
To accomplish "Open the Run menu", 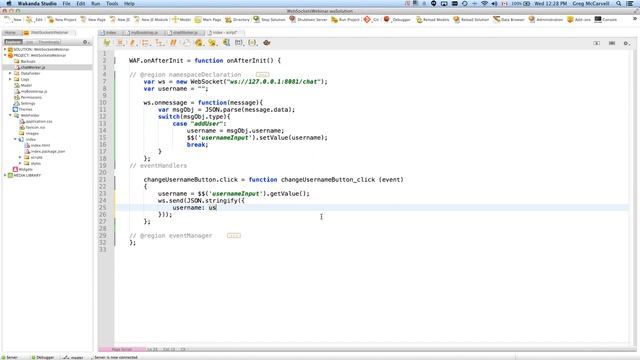I will [x=96, y=4].
